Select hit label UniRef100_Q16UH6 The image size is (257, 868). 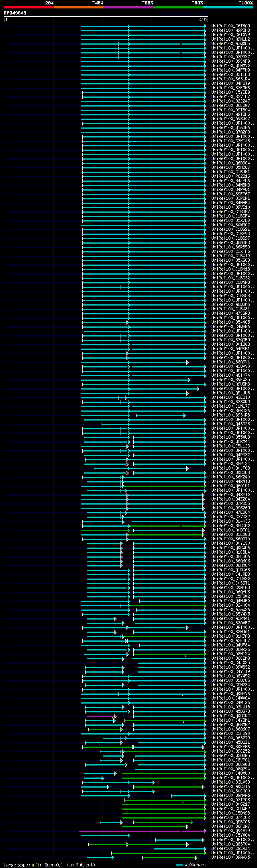pos(230,127)
